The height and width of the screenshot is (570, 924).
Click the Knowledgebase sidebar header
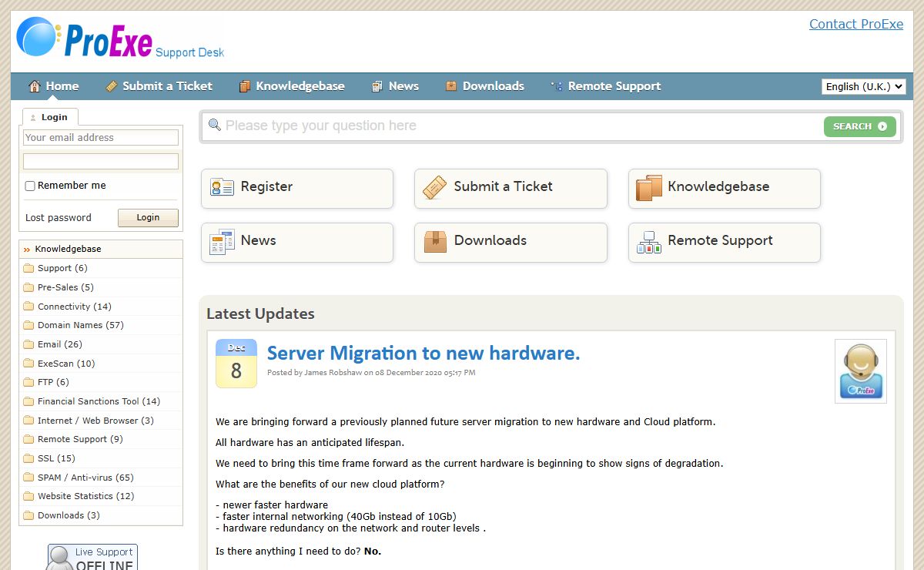pyautogui.click(x=101, y=250)
